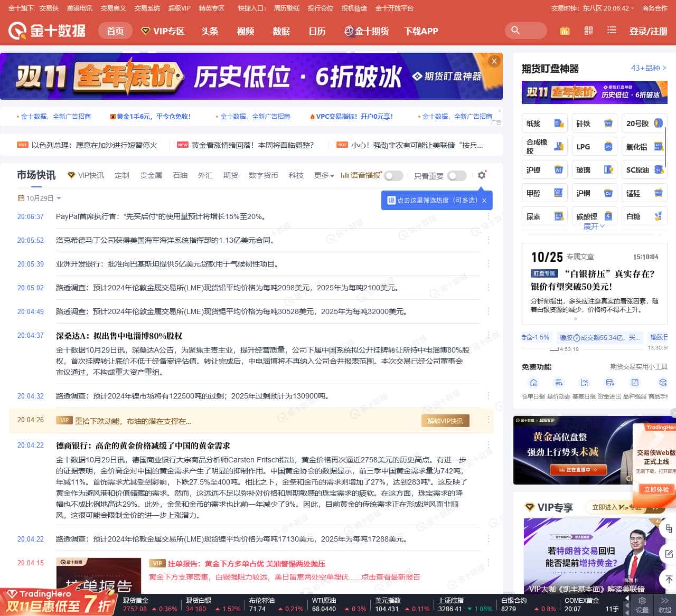Click the 现货黄金 2752.08 ticker
Screen dimensions: 676x616
150,605
